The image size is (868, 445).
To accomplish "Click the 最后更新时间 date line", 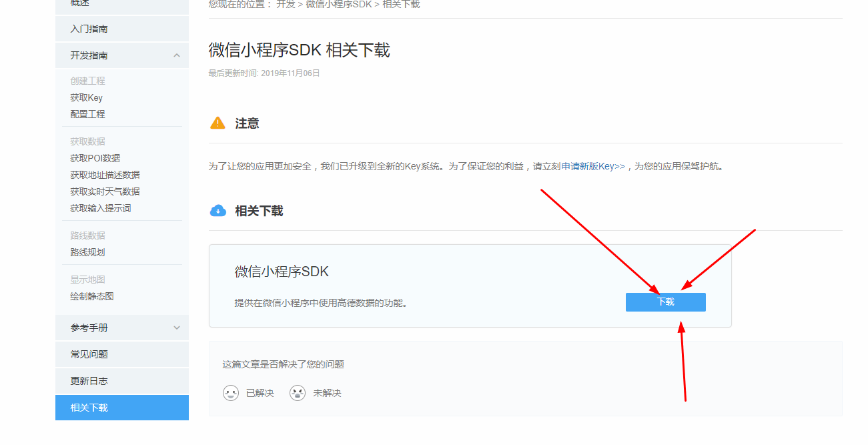I will [264, 73].
